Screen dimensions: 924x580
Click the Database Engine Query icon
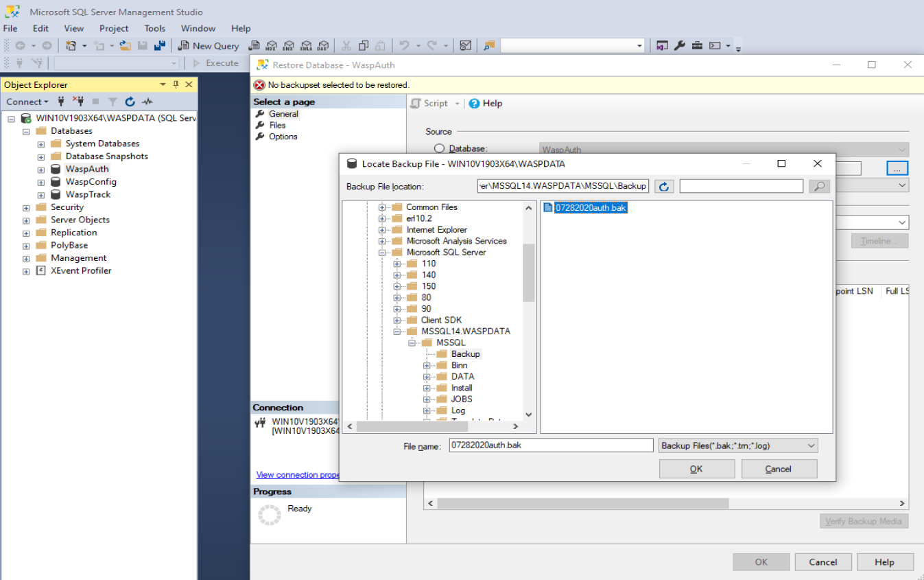(254, 45)
